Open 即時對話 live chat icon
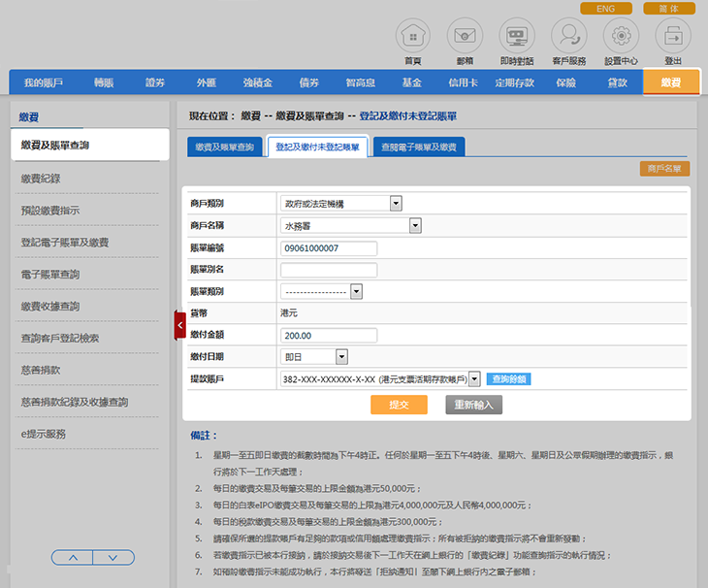The image size is (708, 588). (x=517, y=36)
